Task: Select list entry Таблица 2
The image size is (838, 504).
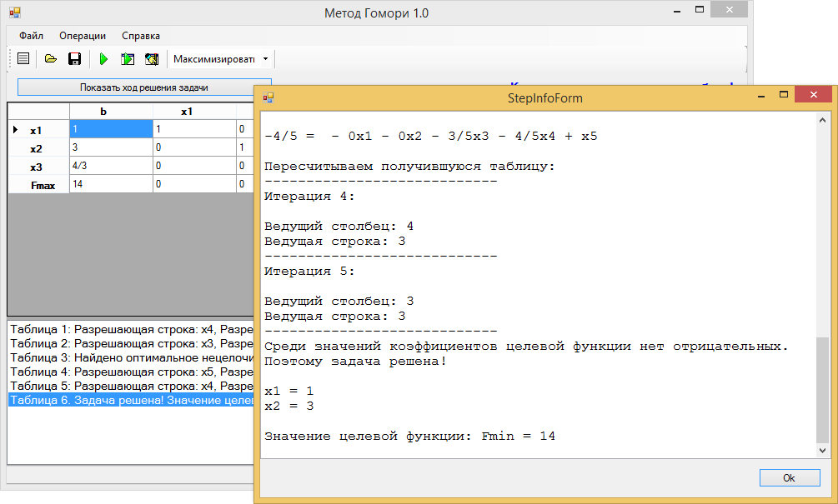Action: pyautogui.click(x=131, y=343)
